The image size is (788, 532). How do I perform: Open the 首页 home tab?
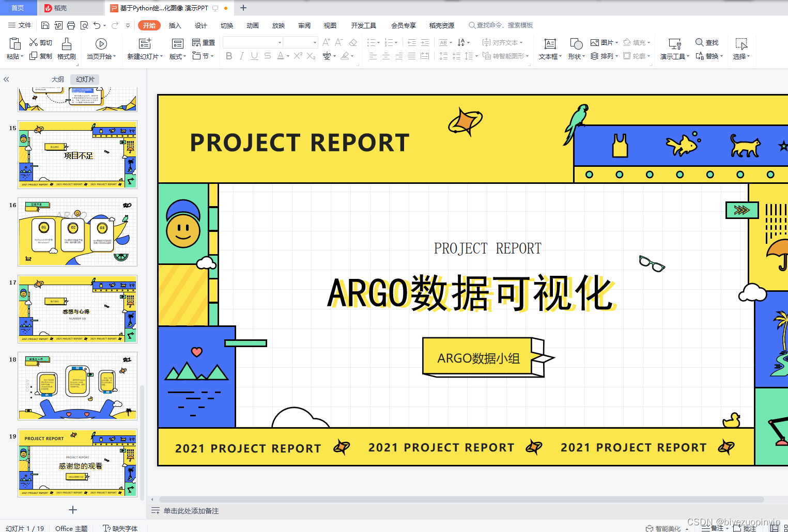coord(18,8)
